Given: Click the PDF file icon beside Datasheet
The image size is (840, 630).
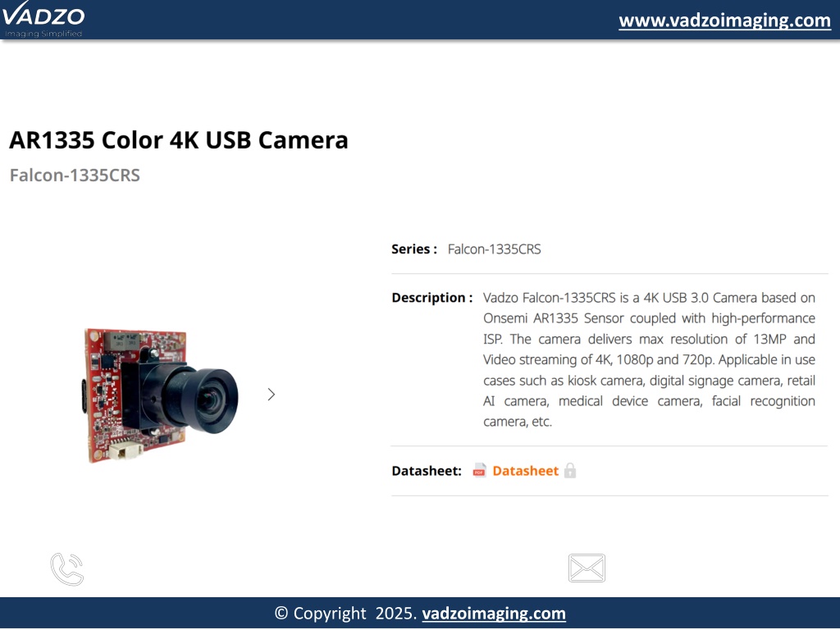Looking at the screenshot, I should click(x=479, y=470).
